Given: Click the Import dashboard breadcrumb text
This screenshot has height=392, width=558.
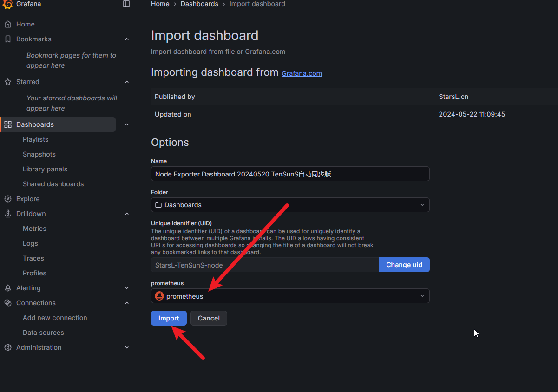Looking at the screenshot, I should [257, 4].
